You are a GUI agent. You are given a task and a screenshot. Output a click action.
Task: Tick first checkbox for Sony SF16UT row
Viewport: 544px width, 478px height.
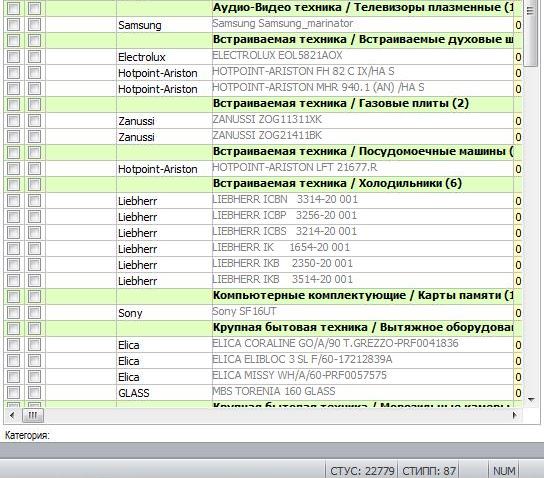[14, 313]
